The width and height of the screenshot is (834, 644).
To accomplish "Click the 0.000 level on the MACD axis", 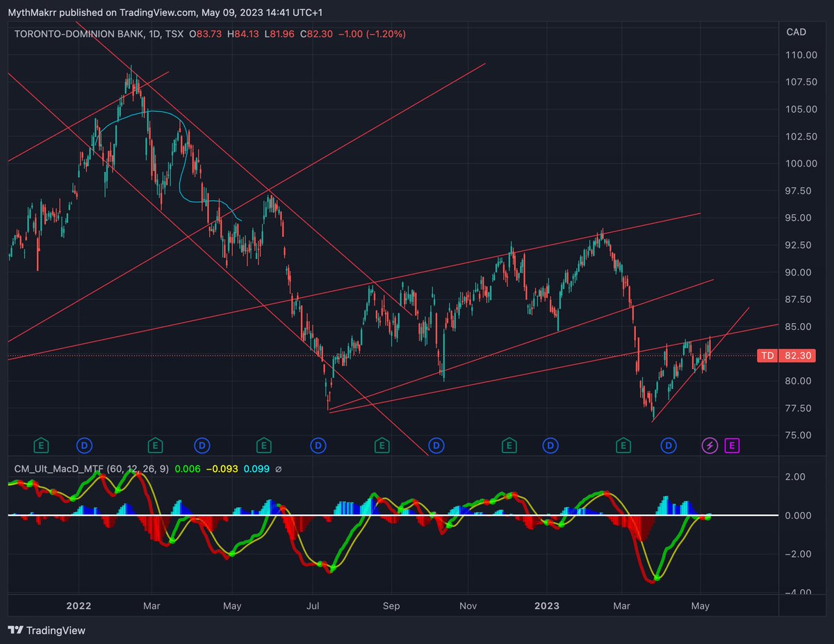I will tap(798, 515).
